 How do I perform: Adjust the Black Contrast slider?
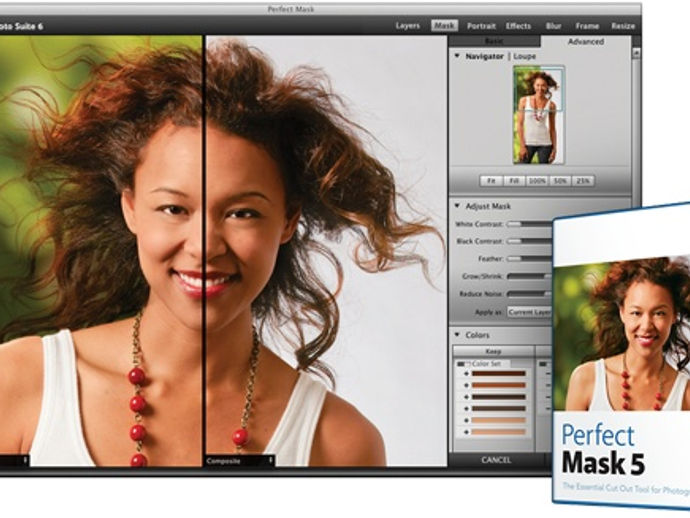click(529, 241)
